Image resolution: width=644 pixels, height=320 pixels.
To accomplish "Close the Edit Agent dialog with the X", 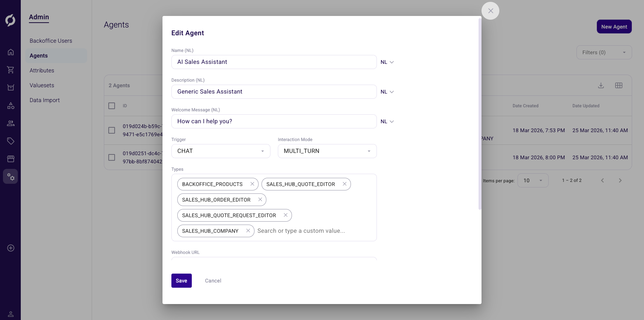I will click(x=490, y=11).
